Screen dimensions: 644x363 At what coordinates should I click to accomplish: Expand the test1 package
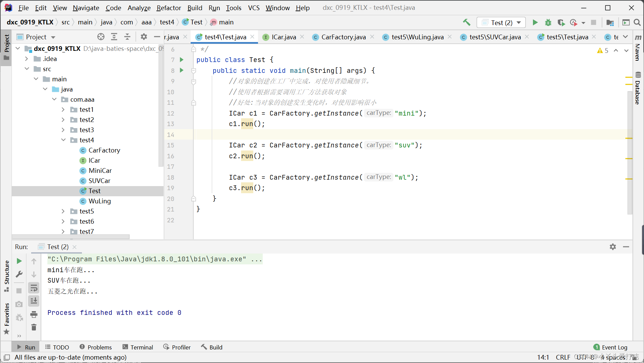point(63,109)
